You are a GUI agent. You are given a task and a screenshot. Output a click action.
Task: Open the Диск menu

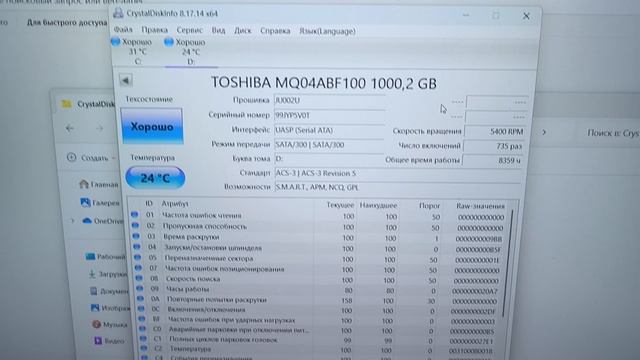(243, 31)
